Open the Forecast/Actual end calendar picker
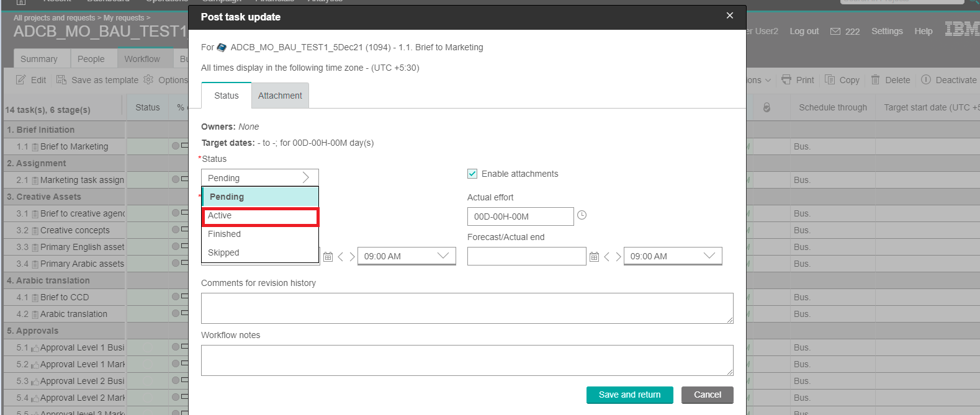This screenshot has width=980, height=415. [594, 257]
